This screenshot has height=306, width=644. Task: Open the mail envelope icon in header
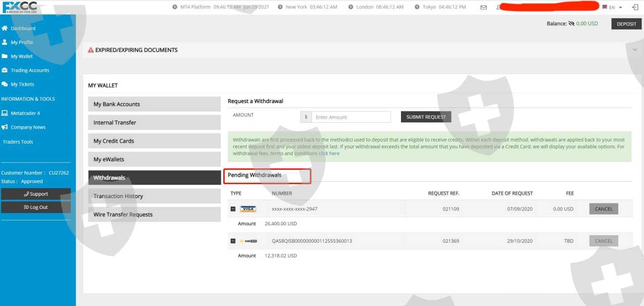[x=484, y=7]
